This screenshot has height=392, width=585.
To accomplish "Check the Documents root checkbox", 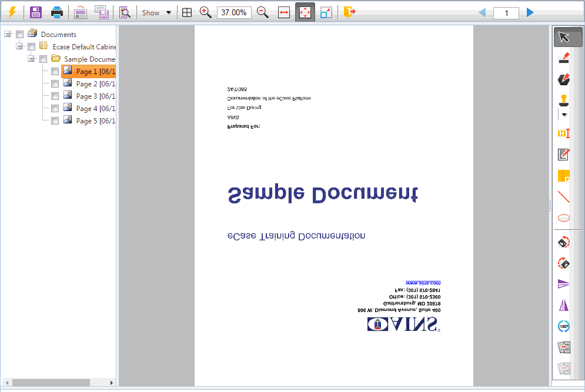I will 20,34.
